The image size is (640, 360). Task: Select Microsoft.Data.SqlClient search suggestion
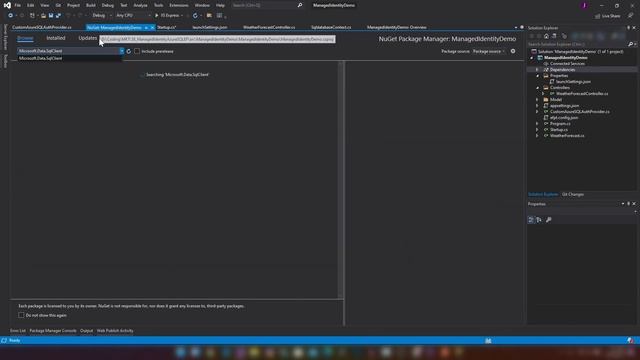click(x=69, y=58)
